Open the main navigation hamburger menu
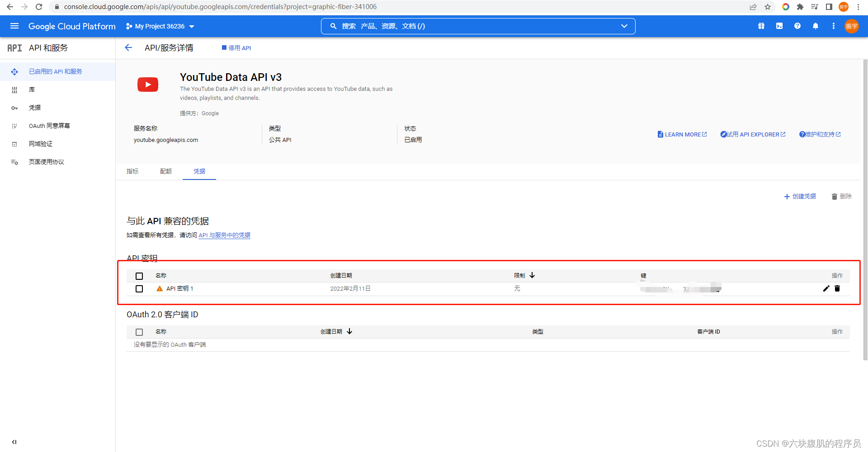Viewport: 868px width, 452px height. [14, 26]
